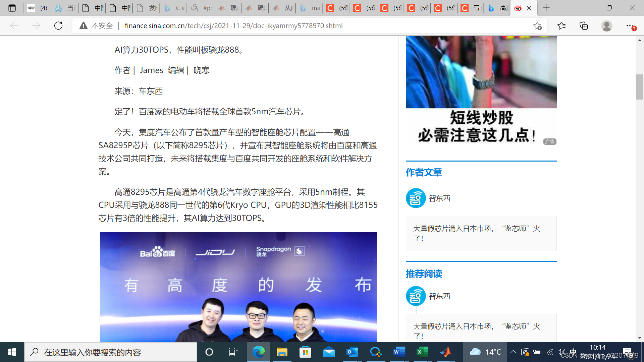The height and width of the screenshot is (362, 644).
Task: Switch to the C# Bing search tab
Action: 174,8
